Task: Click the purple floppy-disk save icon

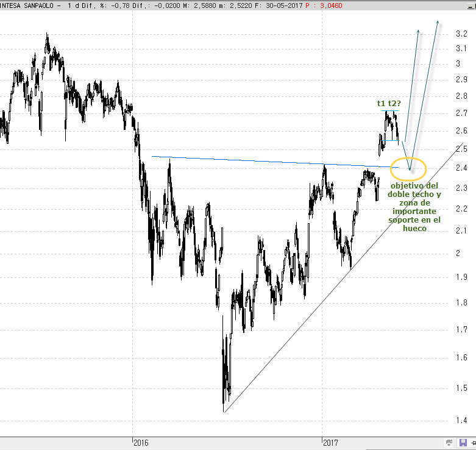Action: click(463, 443)
